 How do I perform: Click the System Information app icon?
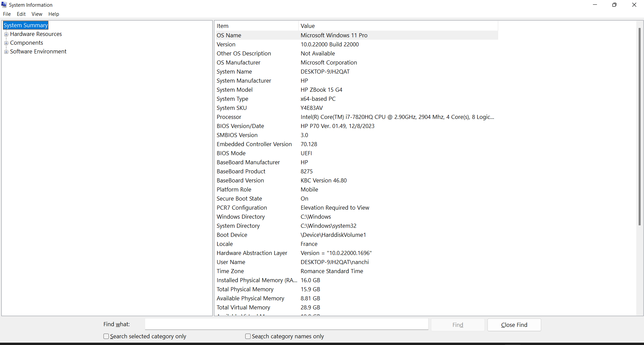[4, 5]
